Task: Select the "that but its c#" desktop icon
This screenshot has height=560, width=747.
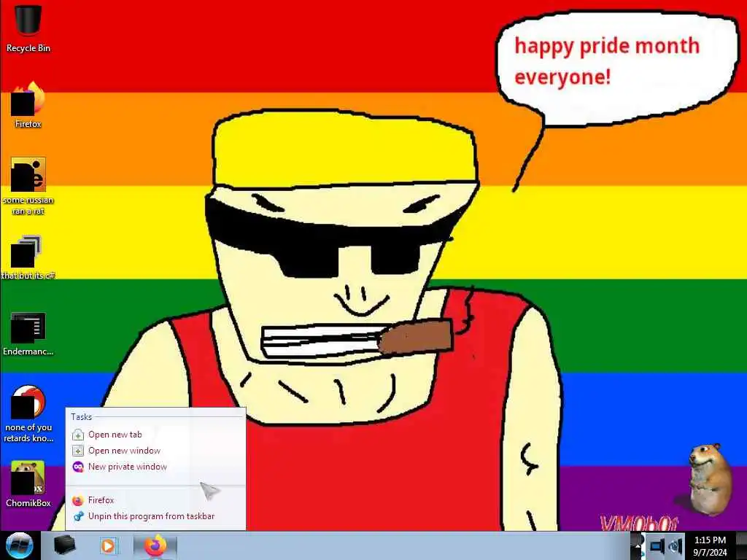Action: pos(28,257)
